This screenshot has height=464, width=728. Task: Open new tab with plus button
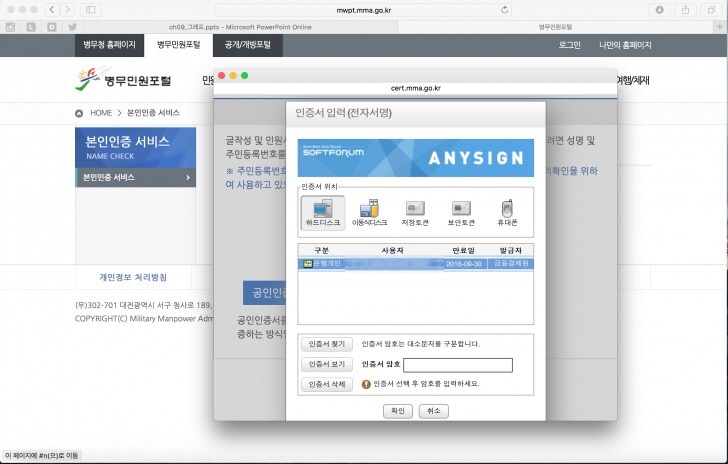[x=717, y=27]
